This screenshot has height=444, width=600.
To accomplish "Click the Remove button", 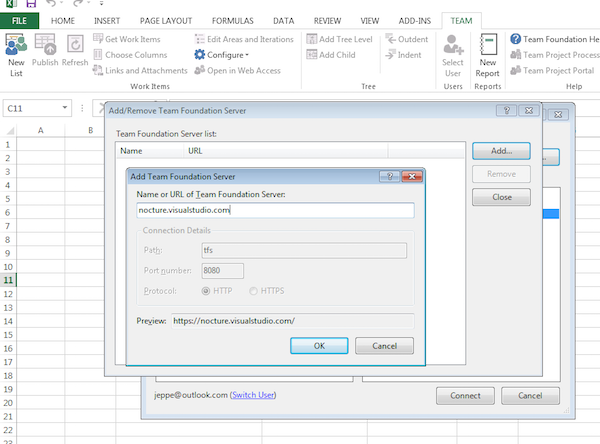I will (501, 174).
